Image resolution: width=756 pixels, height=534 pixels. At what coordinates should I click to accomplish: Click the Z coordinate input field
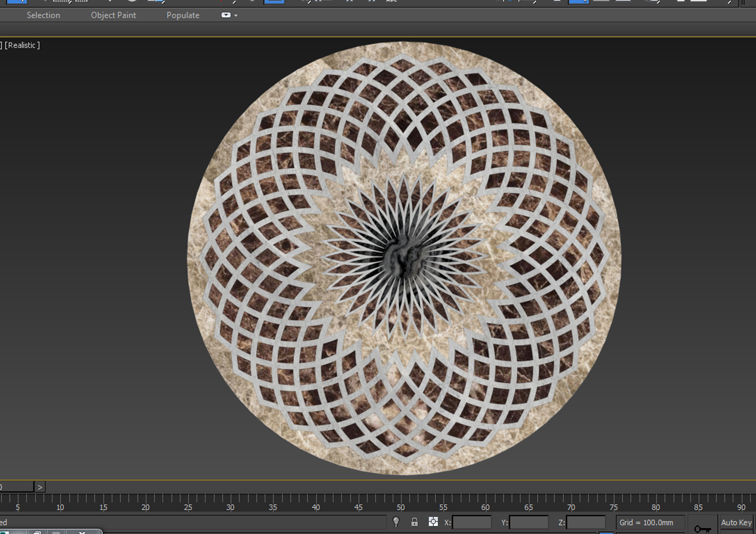click(586, 523)
